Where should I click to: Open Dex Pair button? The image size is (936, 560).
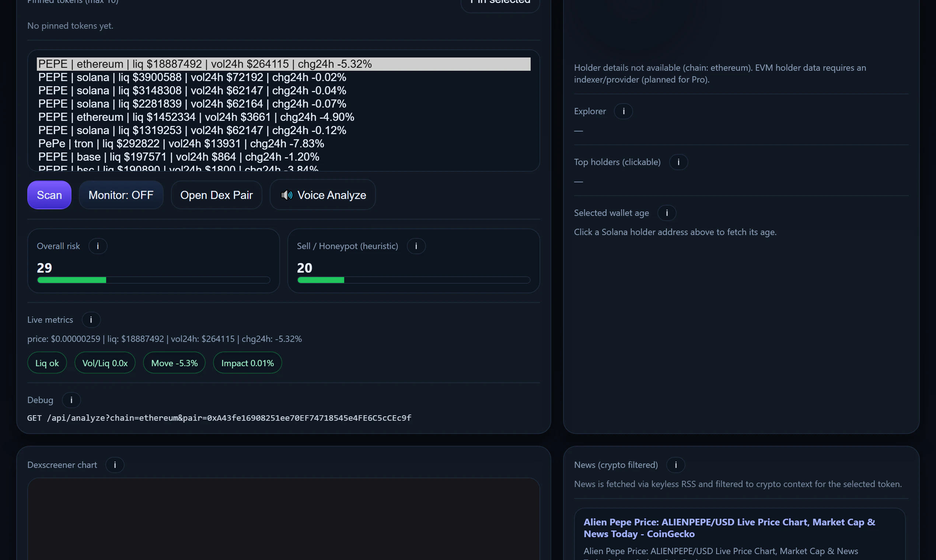coord(216,195)
